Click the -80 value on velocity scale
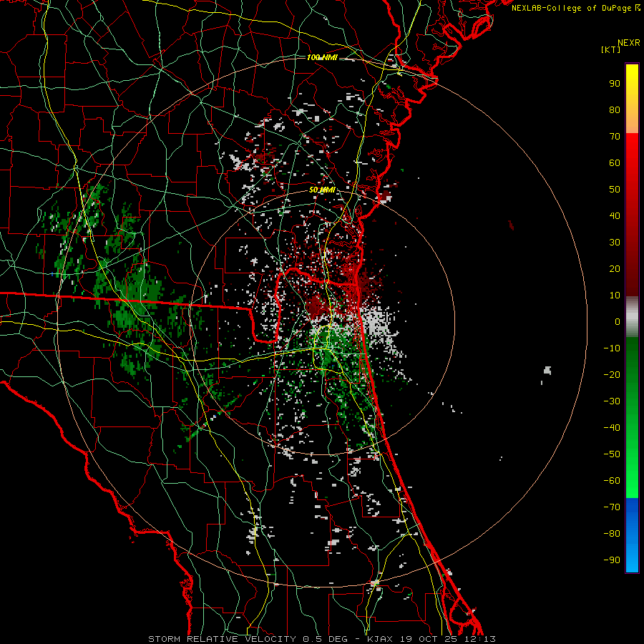 click(612, 534)
